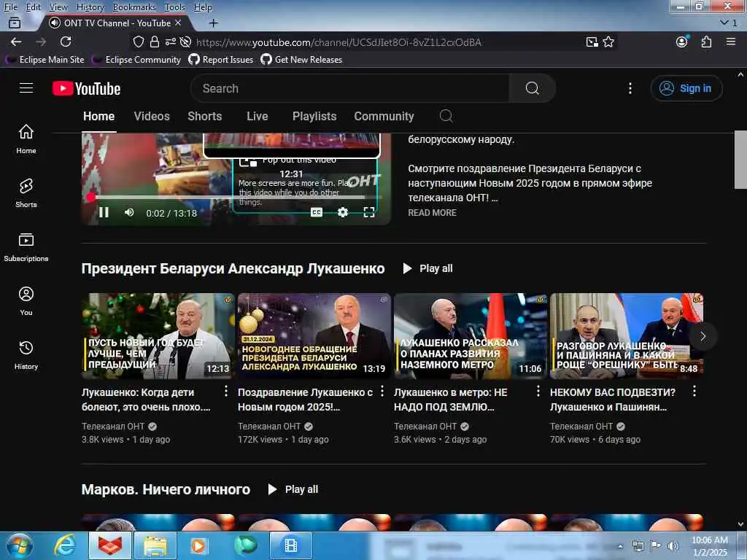Go back with browser back arrow
This screenshot has height=560, width=747.
click(16, 42)
